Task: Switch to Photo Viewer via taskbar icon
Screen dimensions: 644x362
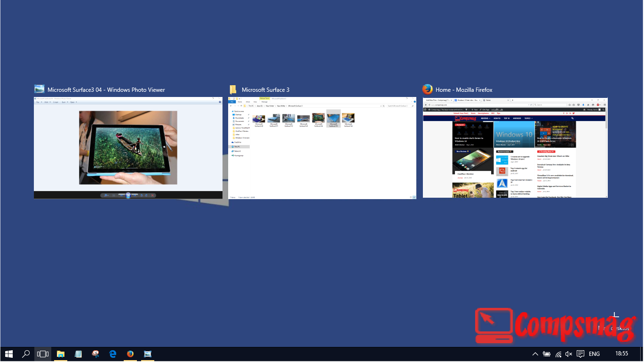Action: pos(148,354)
